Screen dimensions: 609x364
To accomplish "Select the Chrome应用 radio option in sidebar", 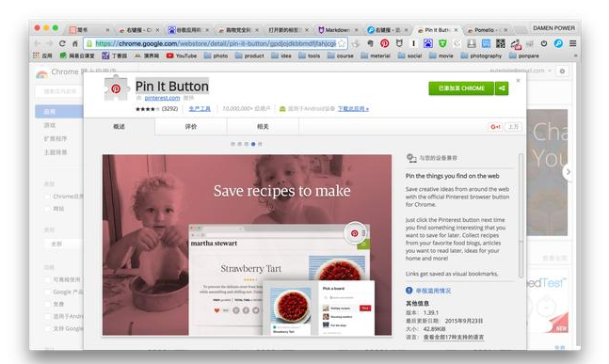I will coord(47,197).
